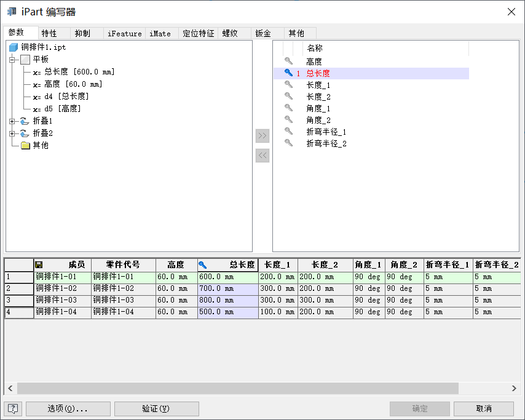Select table row header 1
This screenshot has height=420, width=525.
coord(19,277)
